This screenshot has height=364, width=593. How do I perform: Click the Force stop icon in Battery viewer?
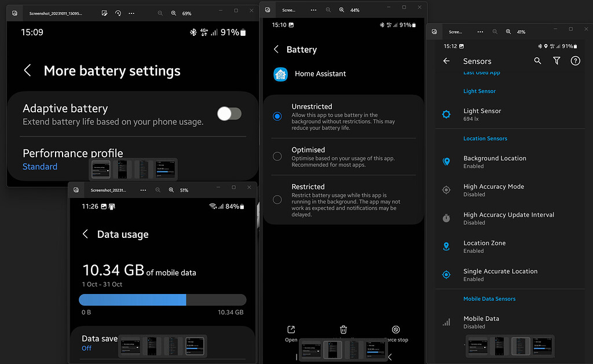(396, 329)
